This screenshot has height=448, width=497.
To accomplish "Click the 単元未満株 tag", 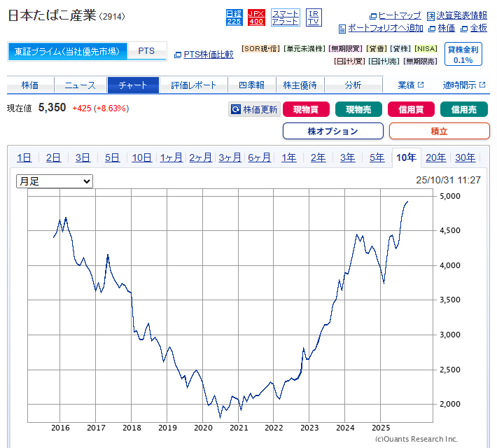I will click(304, 48).
